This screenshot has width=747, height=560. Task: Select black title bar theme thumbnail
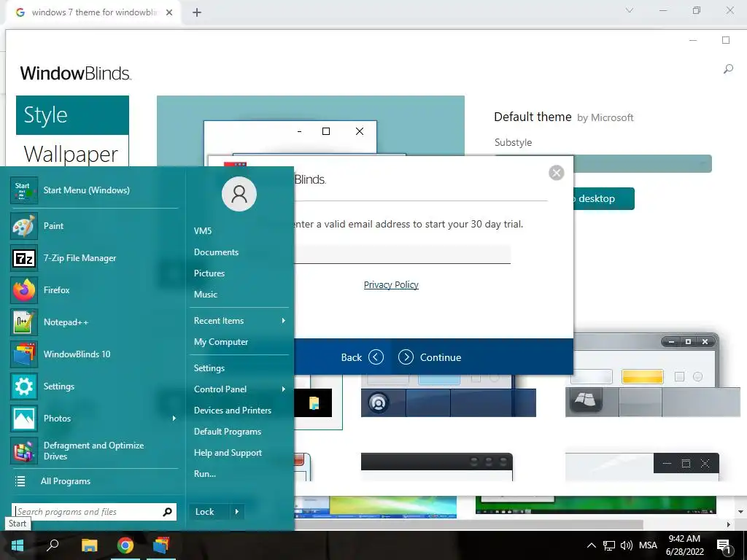pos(437,467)
